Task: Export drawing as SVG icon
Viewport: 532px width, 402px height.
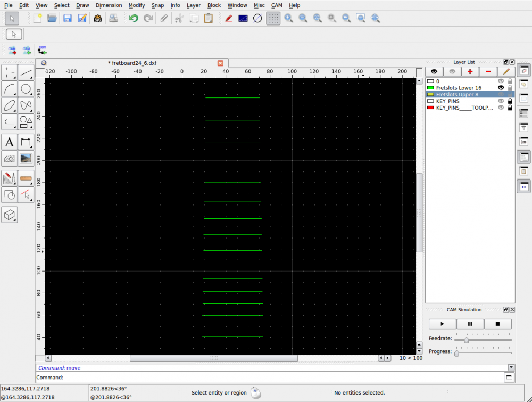Action: (98, 18)
